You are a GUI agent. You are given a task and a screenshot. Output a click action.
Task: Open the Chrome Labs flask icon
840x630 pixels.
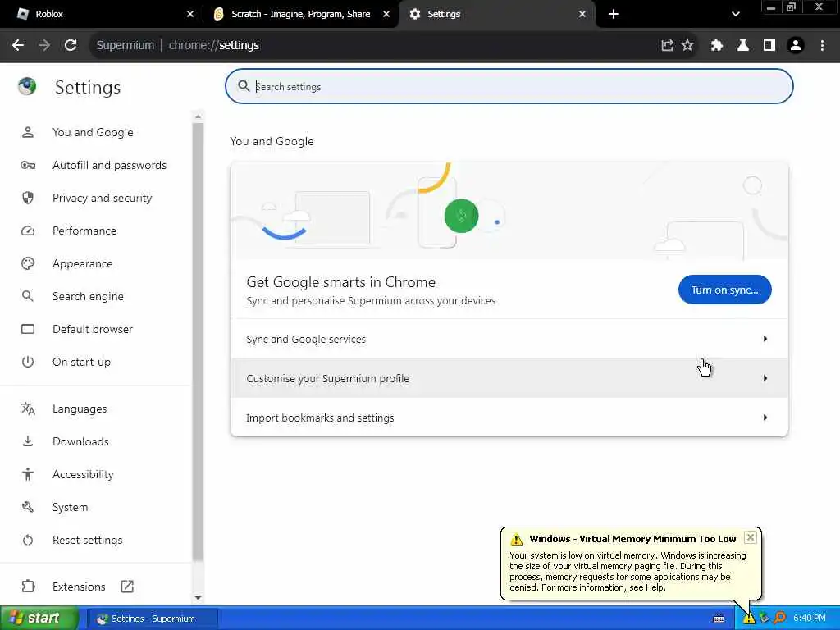(743, 46)
